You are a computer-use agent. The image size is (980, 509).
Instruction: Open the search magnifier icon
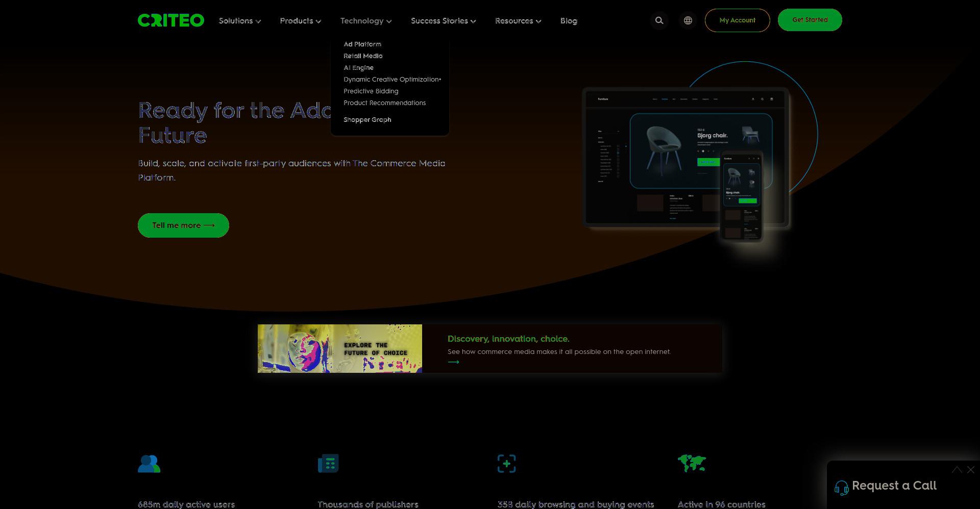click(659, 20)
